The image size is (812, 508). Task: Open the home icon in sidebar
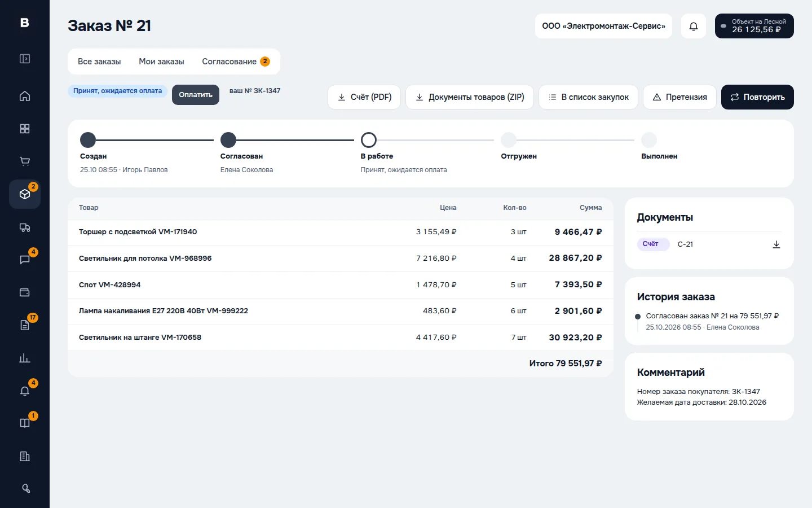(x=25, y=96)
